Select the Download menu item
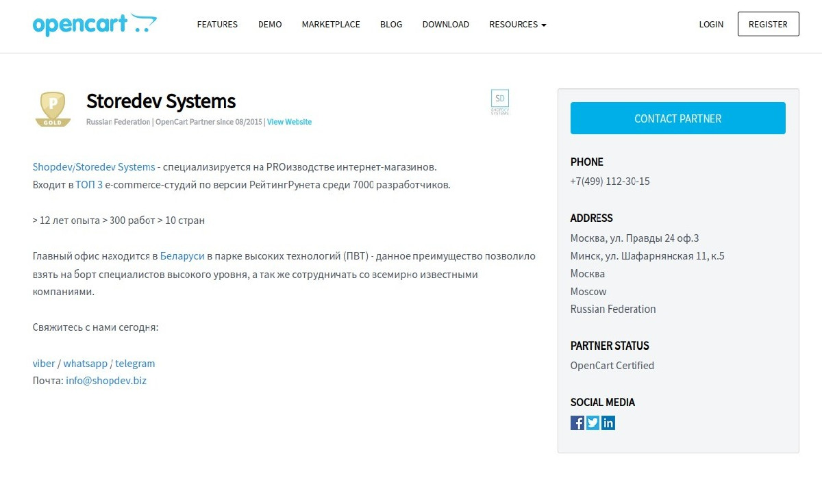This screenshot has width=822, height=504. point(446,25)
